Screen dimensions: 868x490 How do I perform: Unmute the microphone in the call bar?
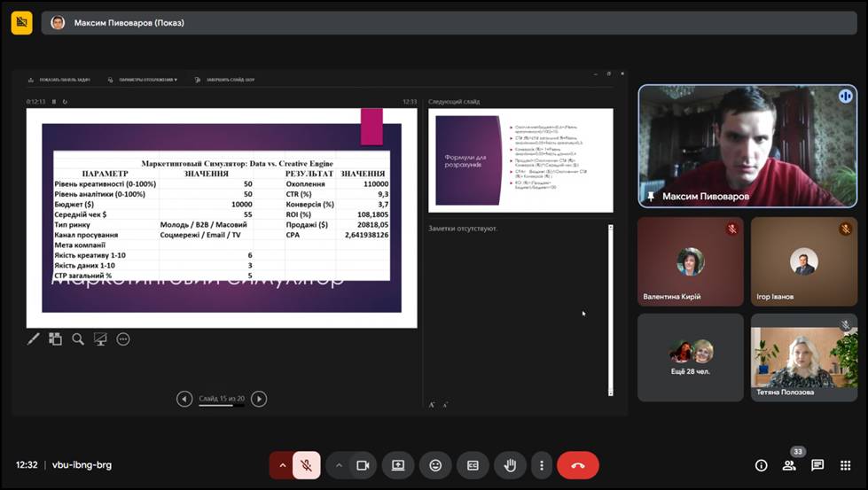pos(306,465)
